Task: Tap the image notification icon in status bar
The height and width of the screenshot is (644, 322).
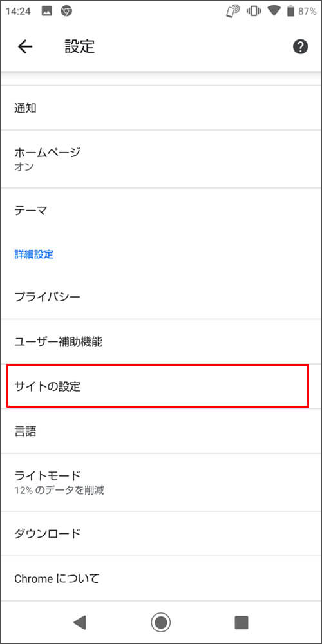Action: click(x=46, y=12)
